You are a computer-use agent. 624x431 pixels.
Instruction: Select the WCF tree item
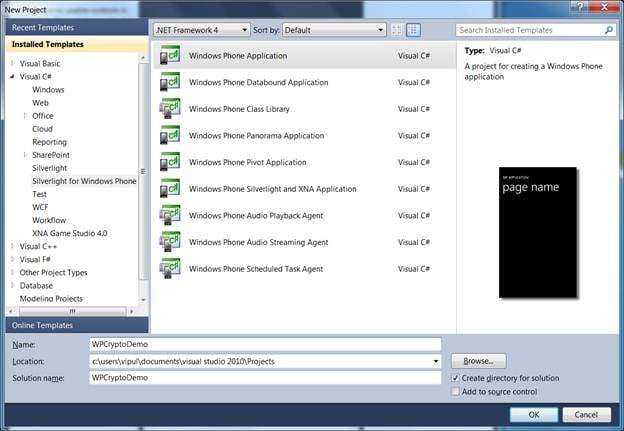tap(40, 207)
